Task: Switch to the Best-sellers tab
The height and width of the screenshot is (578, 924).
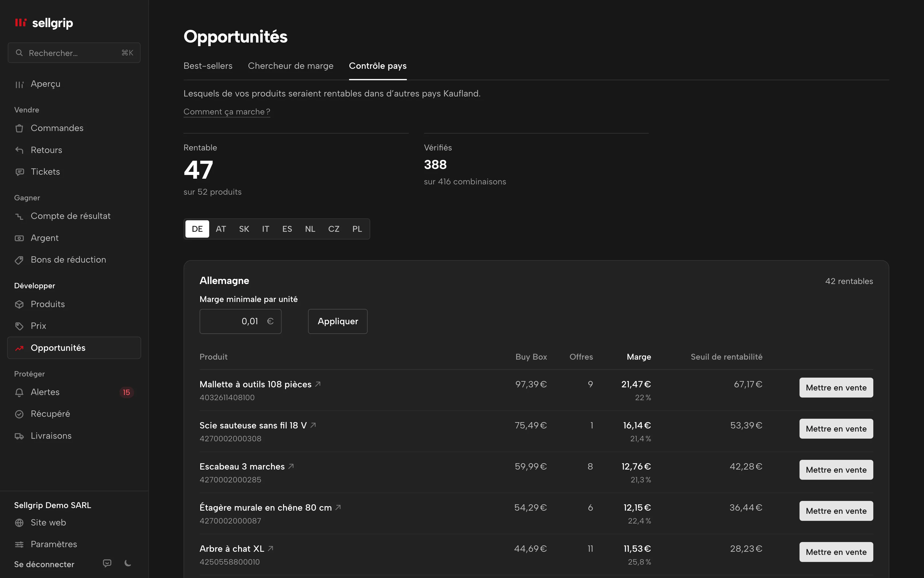Action: click(x=208, y=66)
